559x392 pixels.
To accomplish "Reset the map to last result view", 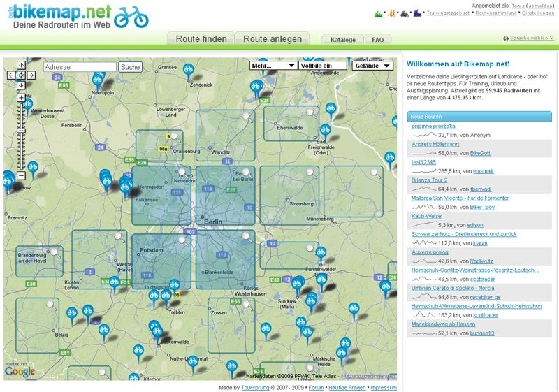I will tap(21, 75).
